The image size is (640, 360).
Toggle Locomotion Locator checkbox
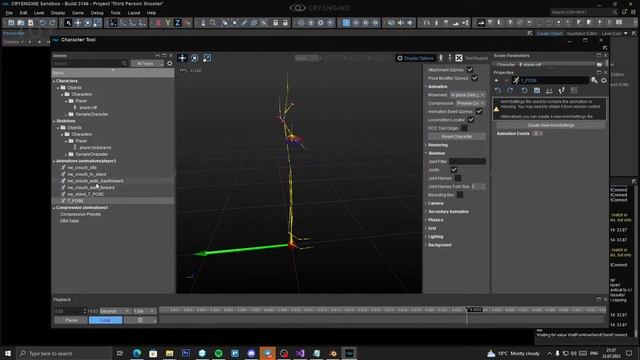tap(471, 120)
